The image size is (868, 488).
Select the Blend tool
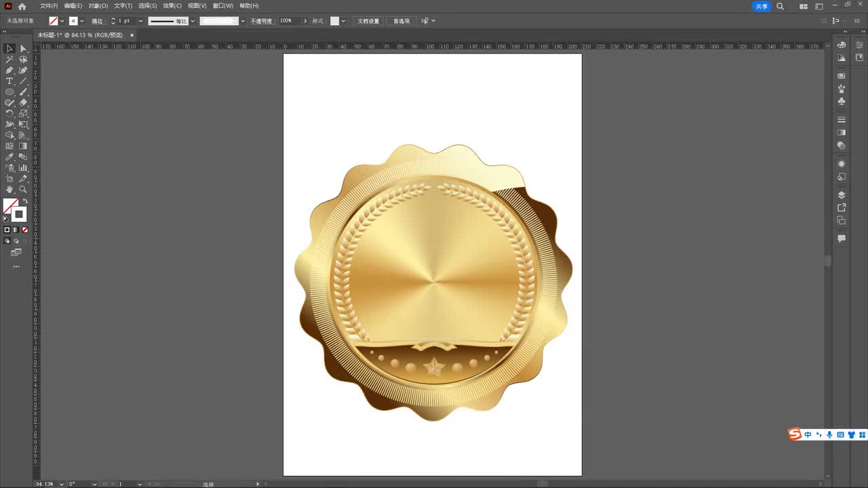(x=23, y=157)
